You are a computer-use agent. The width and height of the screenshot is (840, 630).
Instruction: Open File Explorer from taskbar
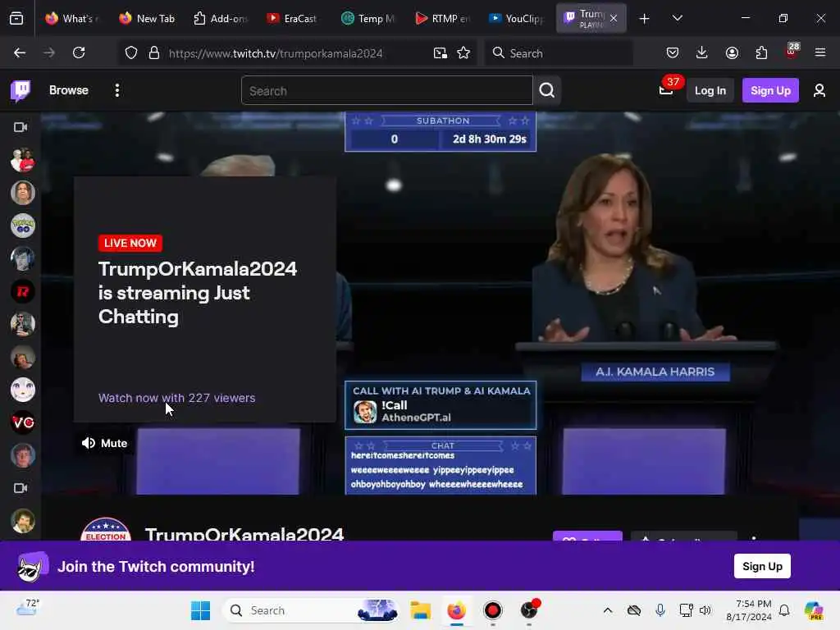coord(421,610)
